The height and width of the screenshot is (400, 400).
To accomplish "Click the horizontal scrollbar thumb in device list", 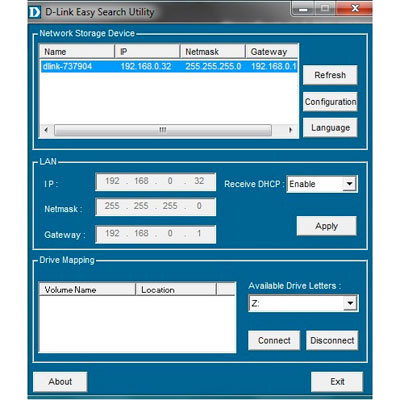I will [163, 130].
